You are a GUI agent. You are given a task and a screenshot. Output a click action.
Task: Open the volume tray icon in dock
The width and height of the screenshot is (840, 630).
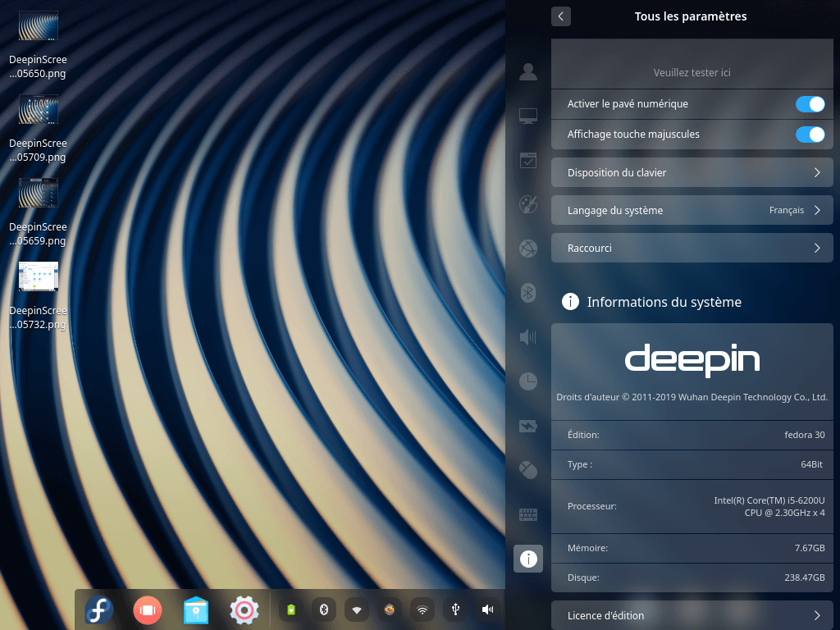pyautogui.click(x=488, y=609)
